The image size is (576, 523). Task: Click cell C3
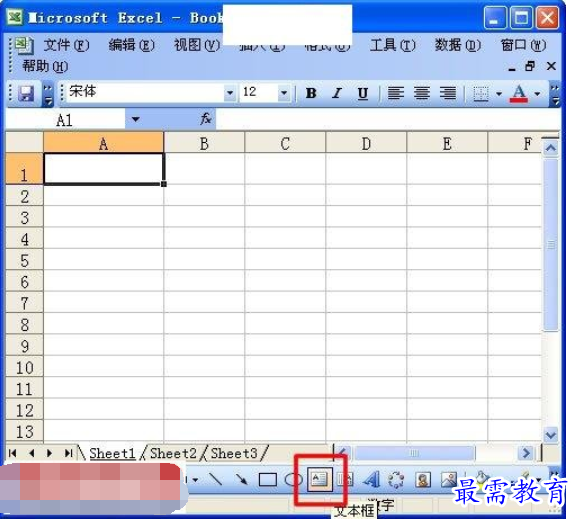[285, 217]
